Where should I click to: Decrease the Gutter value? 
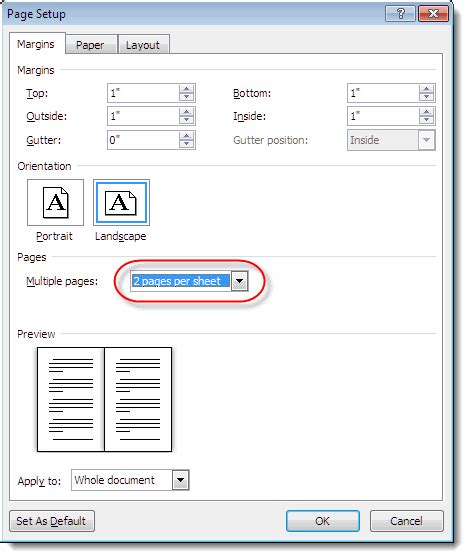point(186,144)
